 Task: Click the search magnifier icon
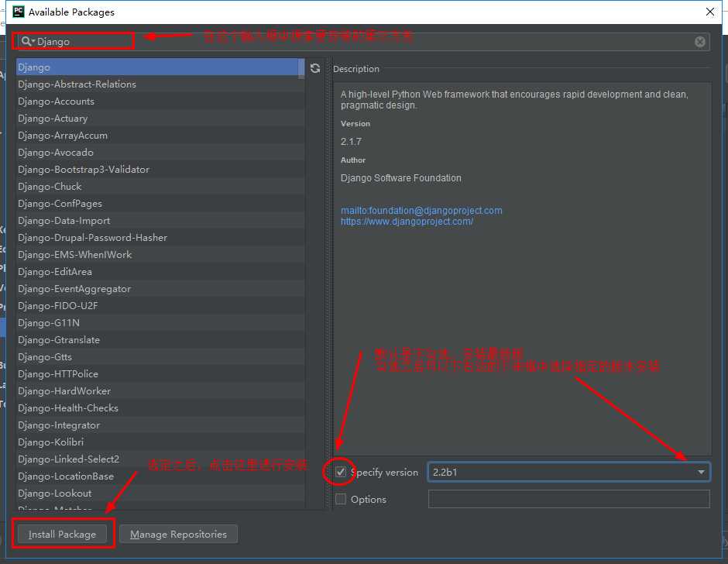click(27, 41)
